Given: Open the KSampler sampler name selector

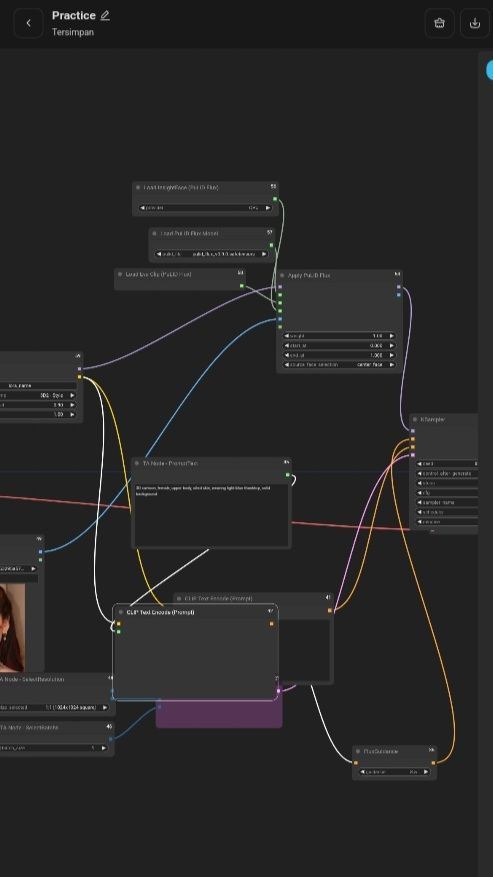Looking at the screenshot, I should tap(447, 502).
